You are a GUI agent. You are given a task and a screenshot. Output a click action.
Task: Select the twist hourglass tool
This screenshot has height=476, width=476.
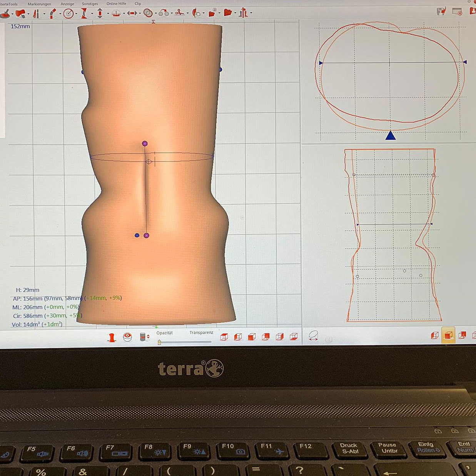[84, 13]
